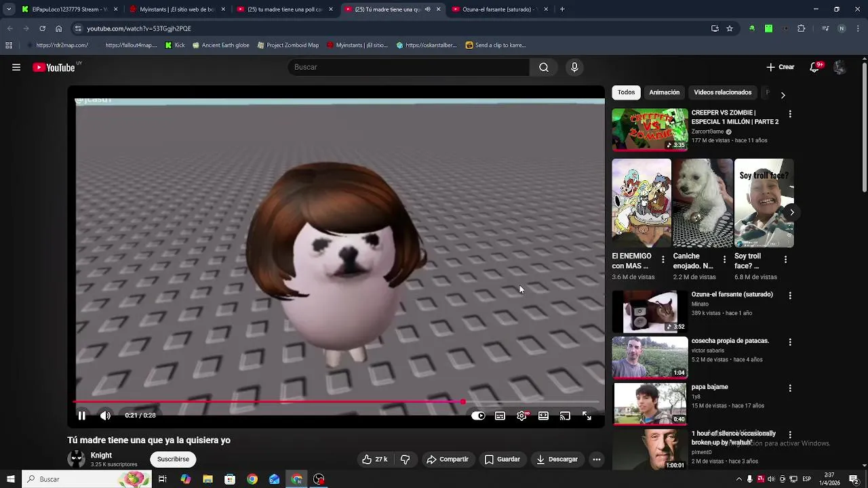The width and height of the screenshot is (868, 488).
Task: Open the CREEPER VS ZOMBIE video thumbnail
Action: (650, 129)
